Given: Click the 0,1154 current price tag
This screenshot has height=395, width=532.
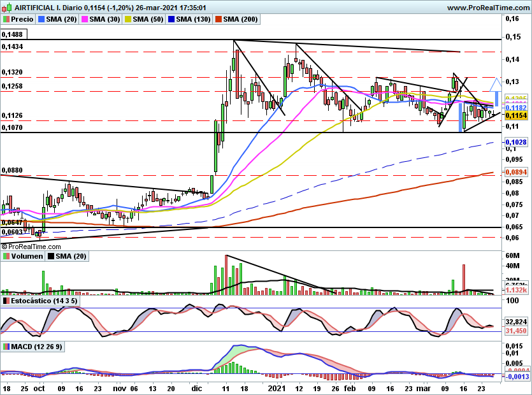Looking at the screenshot, I should (x=515, y=116).
